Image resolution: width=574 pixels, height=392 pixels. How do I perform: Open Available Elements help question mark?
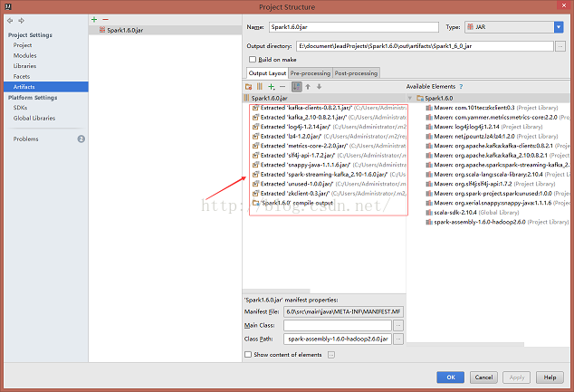[461, 87]
